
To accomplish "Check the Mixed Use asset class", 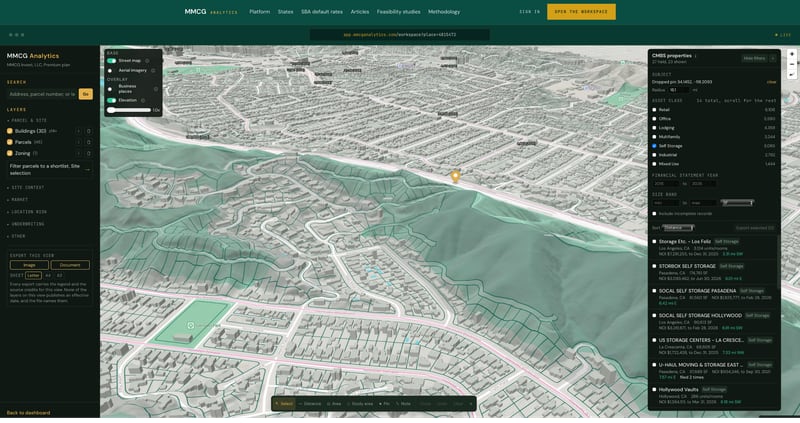I will click(655, 164).
